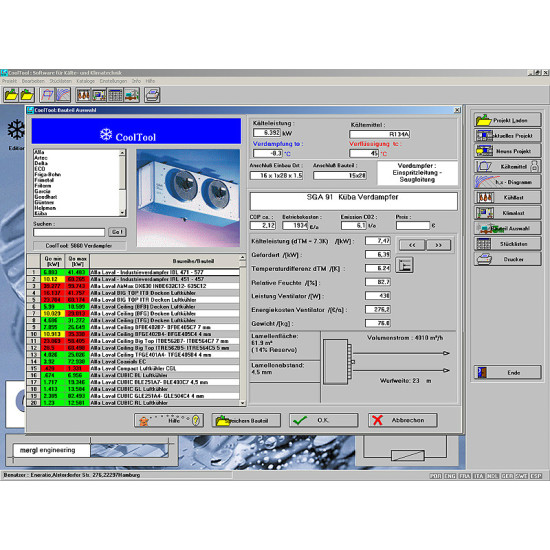This screenshot has width=550, height=550.
Task: Click the parts list table toolbar icon
Action: pos(115,95)
